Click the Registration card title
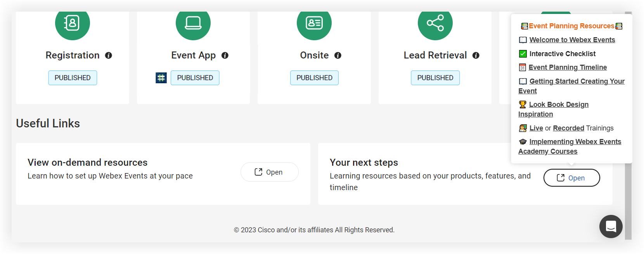Viewport: 644px width, 254px height. coord(73,55)
